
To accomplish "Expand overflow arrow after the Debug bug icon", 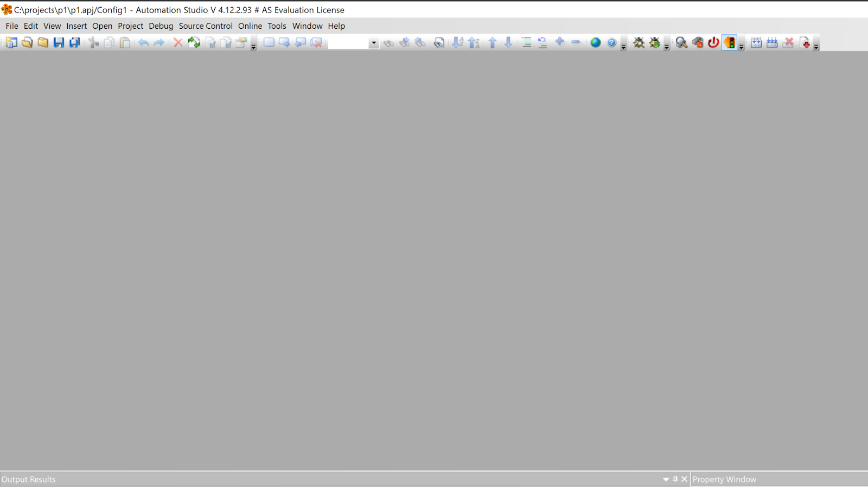I will [667, 47].
